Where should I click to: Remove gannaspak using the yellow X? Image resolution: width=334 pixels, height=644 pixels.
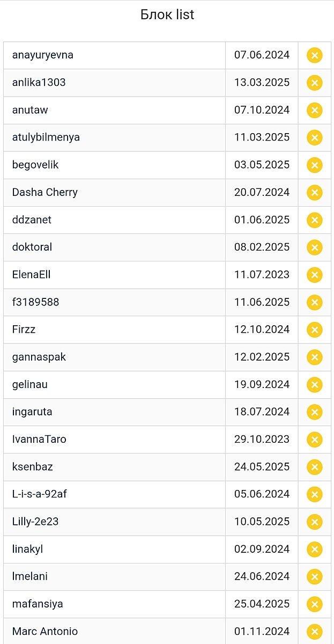point(315,357)
